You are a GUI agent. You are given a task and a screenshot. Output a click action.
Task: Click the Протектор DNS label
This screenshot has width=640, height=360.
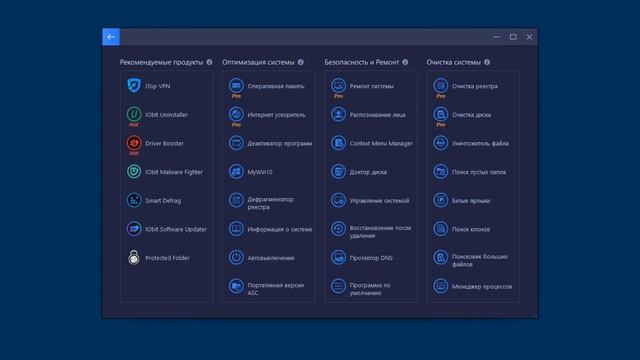click(371, 258)
